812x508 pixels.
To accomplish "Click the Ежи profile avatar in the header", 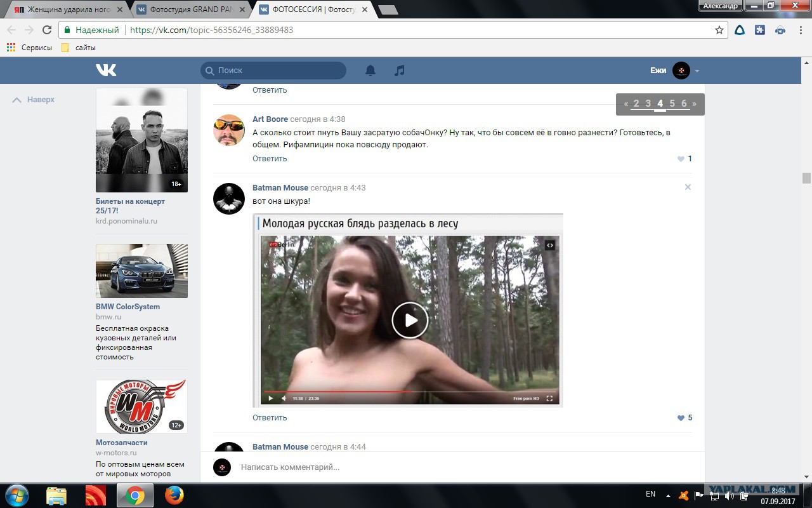I will [681, 70].
